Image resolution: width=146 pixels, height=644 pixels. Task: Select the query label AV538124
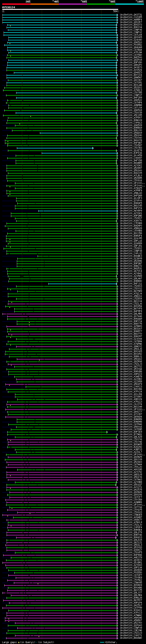tap(8, 7)
